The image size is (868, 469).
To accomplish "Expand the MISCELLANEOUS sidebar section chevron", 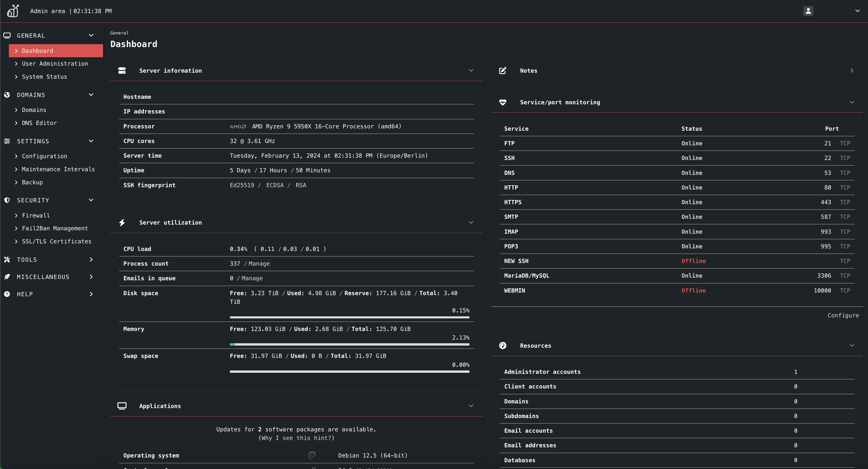I will coord(91,277).
